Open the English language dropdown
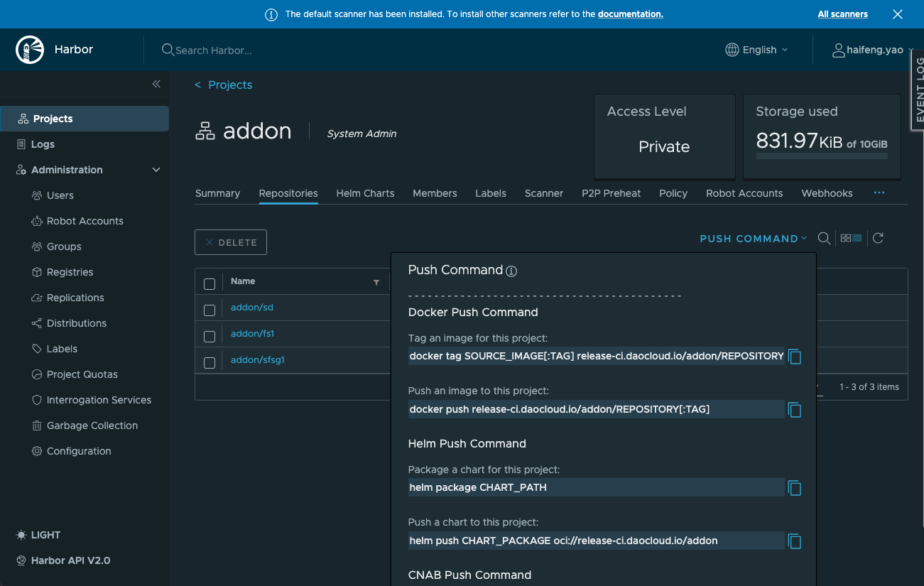This screenshot has width=924, height=586. (x=756, y=50)
